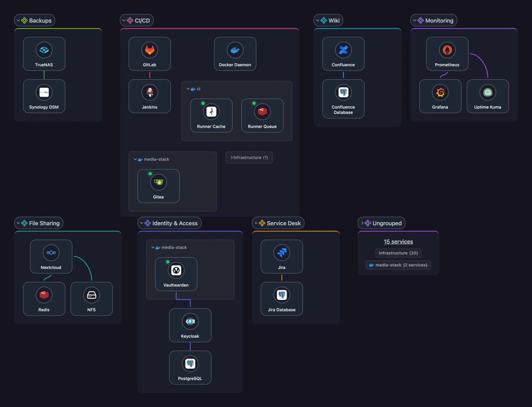Expand the Ungrouped group
This screenshot has height=407, width=532.
362,223
